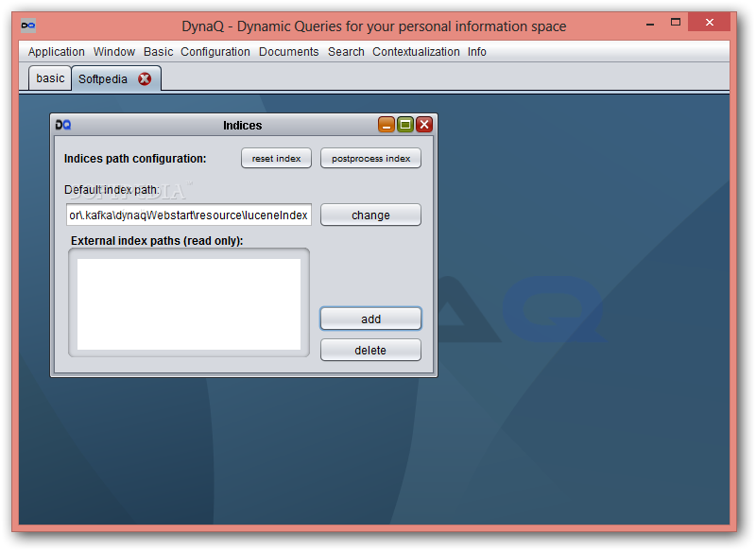Close the main DynaQ window
The width and height of the screenshot is (756, 551).
click(710, 22)
